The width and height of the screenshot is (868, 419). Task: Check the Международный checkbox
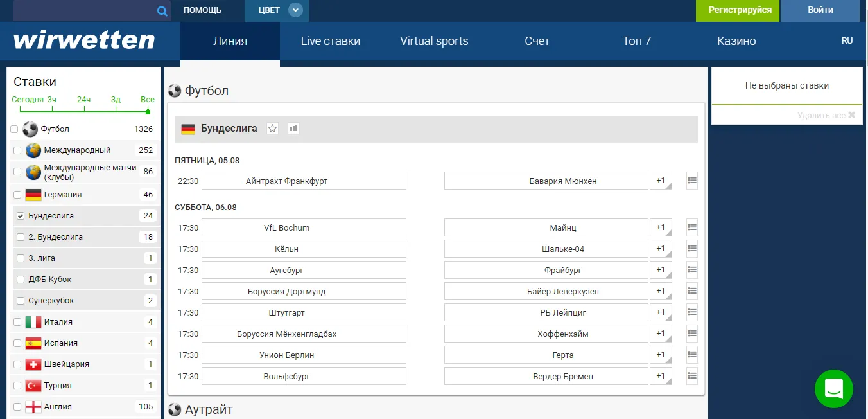[17, 150]
